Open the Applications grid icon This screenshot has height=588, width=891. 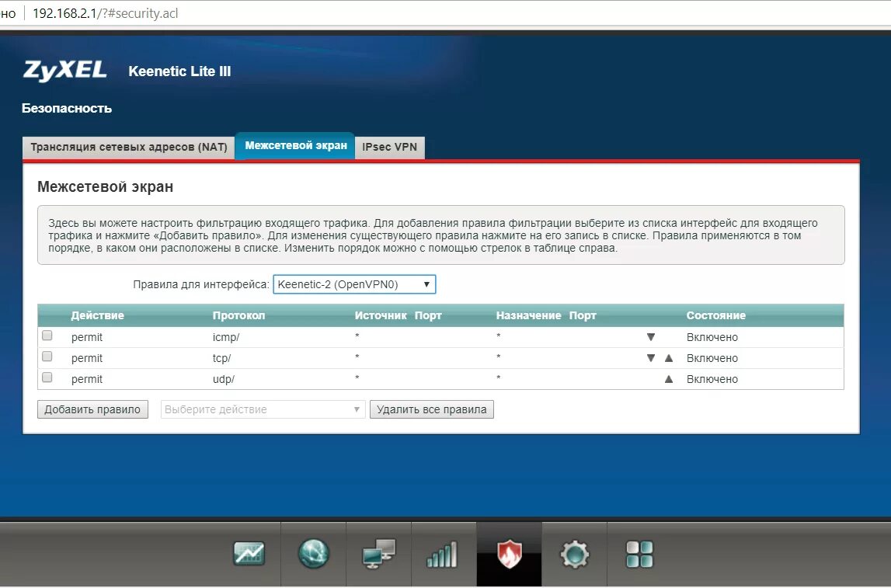[640, 554]
